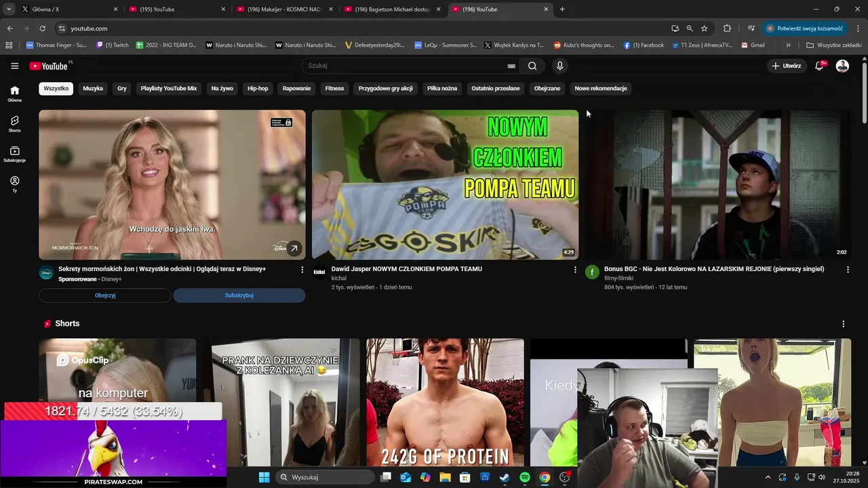The width and height of the screenshot is (868, 488).
Task: Open the kichał channel link
Action: click(x=339, y=279)
